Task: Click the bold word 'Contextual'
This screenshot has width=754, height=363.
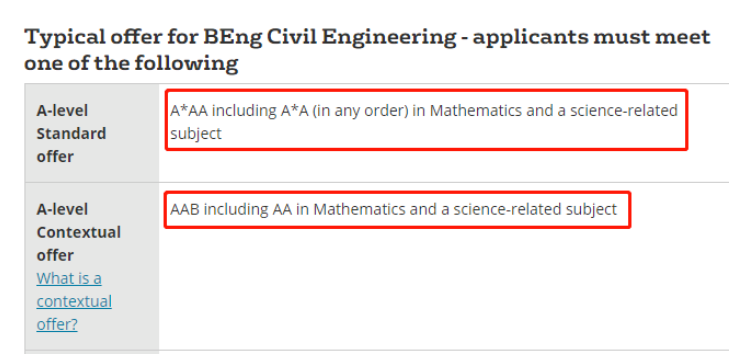Action: click(78, 233)
